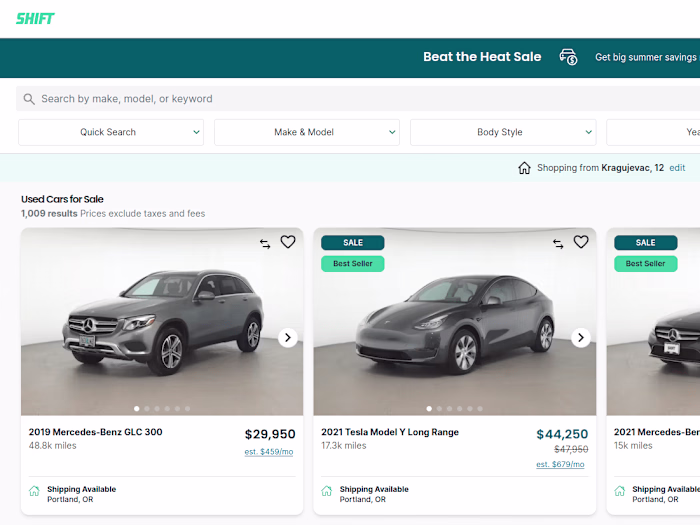This screenshot has height=525, width=700.
Task: Open the Quick Search dropdown
Action: point(110,132)
